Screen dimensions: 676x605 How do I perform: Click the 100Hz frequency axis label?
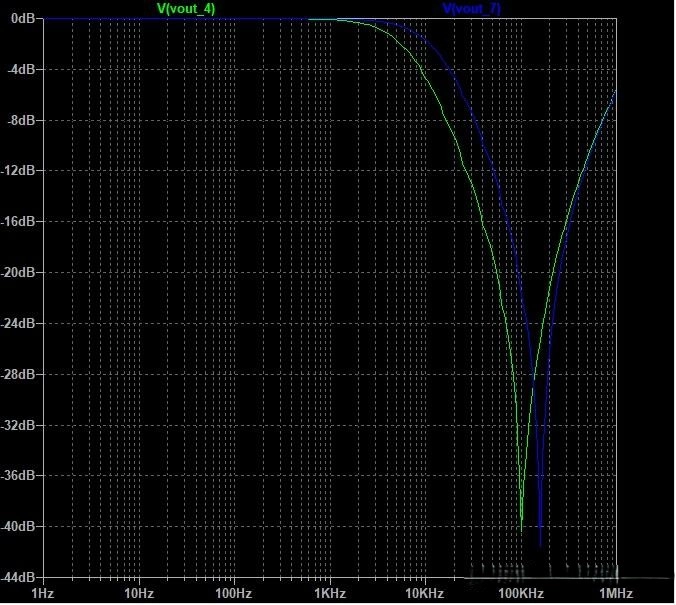click(x=234, y=593)
